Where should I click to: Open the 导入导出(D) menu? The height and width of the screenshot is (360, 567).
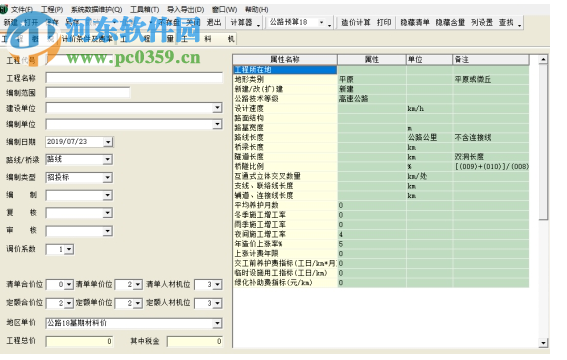click(186, 9)
